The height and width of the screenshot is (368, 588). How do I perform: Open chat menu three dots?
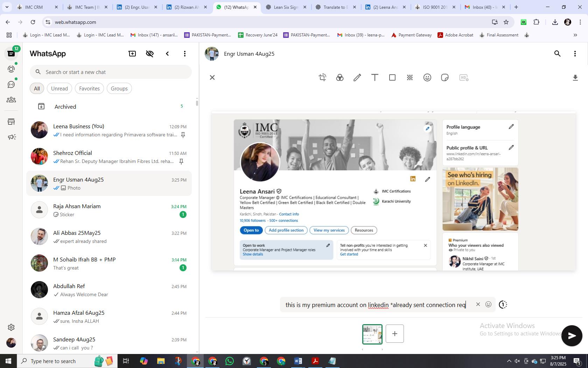tap(575, 54)
